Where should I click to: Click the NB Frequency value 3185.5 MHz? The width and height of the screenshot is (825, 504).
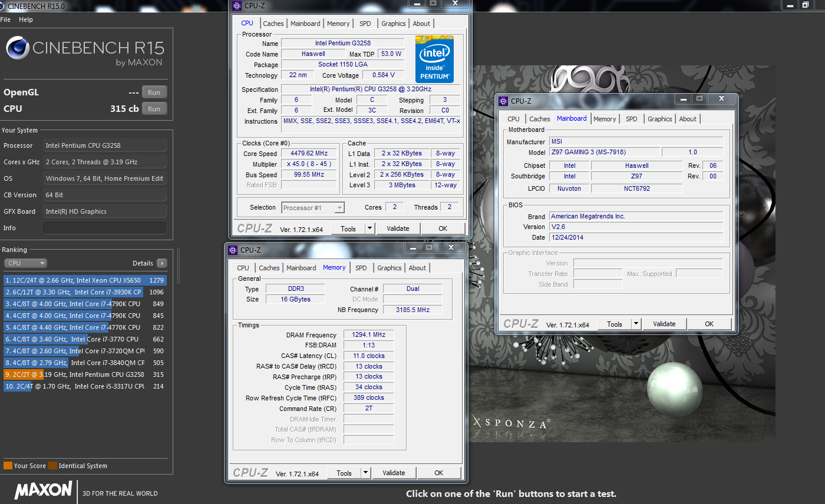point(412,310)
